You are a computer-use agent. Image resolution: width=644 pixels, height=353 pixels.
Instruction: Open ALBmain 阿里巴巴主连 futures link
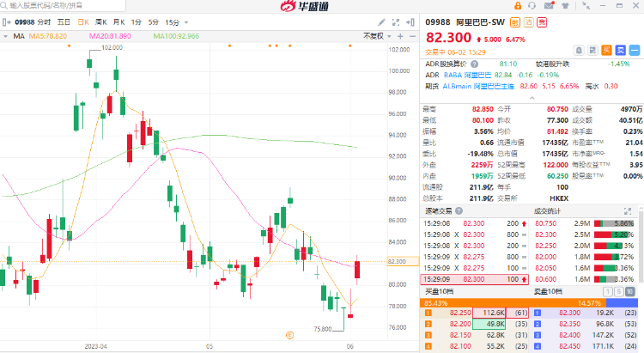[x=478, y=86]
